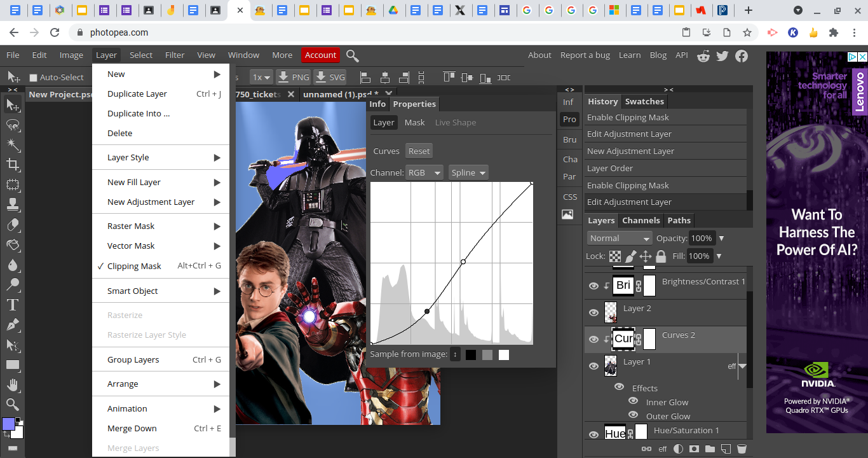Screen dimensions: 868x458
Task: Click the white point sample swatch
Action: pos(504,355)
